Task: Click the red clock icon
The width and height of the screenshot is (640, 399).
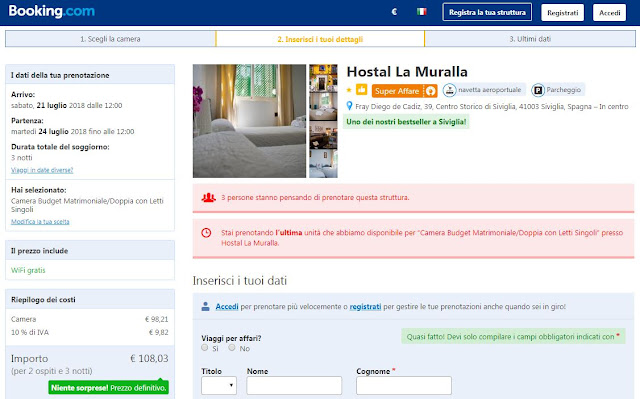Action: click(206, 233)
